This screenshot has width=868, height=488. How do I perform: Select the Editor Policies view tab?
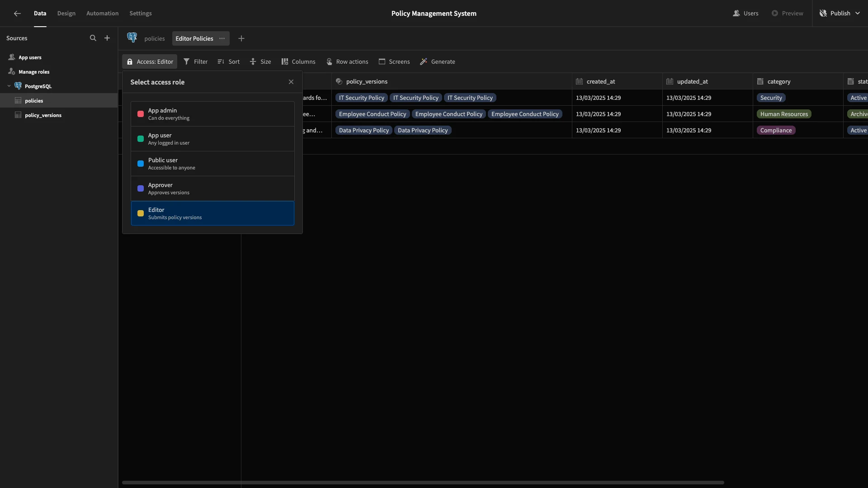(x=194, y=39)
